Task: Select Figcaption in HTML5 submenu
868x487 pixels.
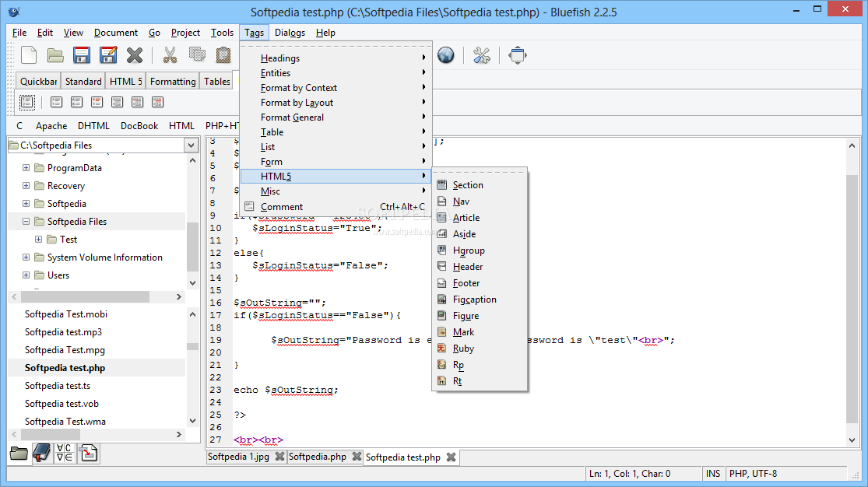Action: tap(480, 300)
